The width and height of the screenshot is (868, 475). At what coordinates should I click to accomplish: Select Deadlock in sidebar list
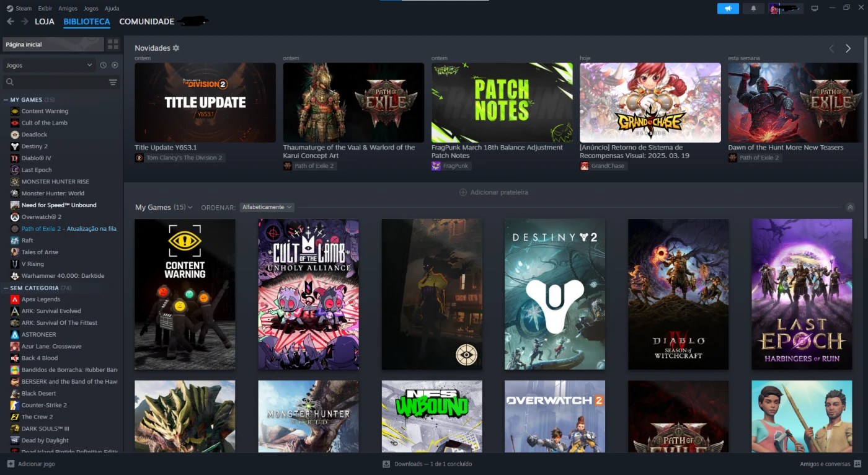click(x=34, y=135)
